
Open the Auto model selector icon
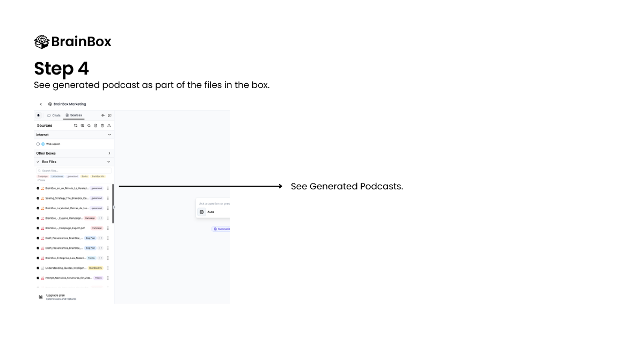pyautogui.click(x=202, y=212)
